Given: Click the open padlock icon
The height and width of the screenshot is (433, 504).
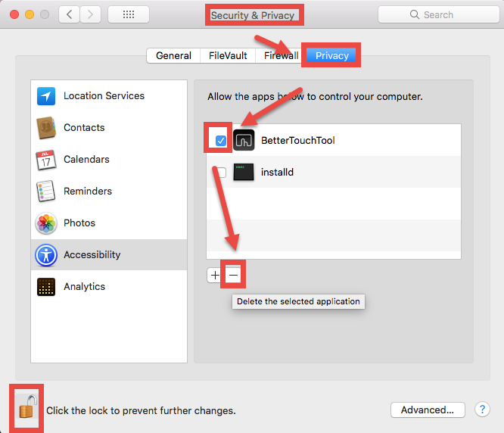Looking at the screenshot, I should (28, 407).
